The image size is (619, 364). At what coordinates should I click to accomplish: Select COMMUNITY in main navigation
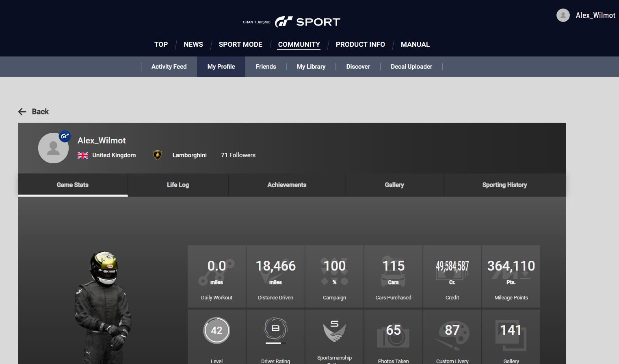pyautogui.click(x=299, y=44)
